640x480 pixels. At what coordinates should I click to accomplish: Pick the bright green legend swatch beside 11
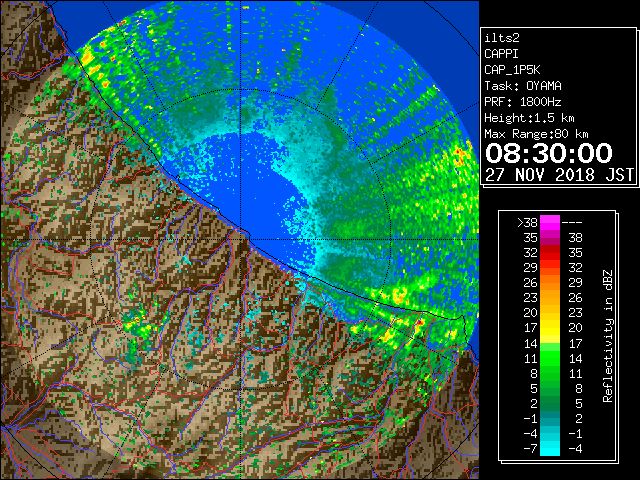pos(550,358)
